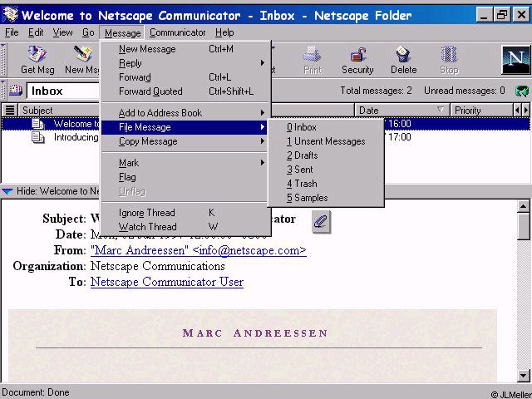Open the Security toolbar button
The width and height of the screenshot is (532, 399).
pyautogui.click(x=357, y=60)
